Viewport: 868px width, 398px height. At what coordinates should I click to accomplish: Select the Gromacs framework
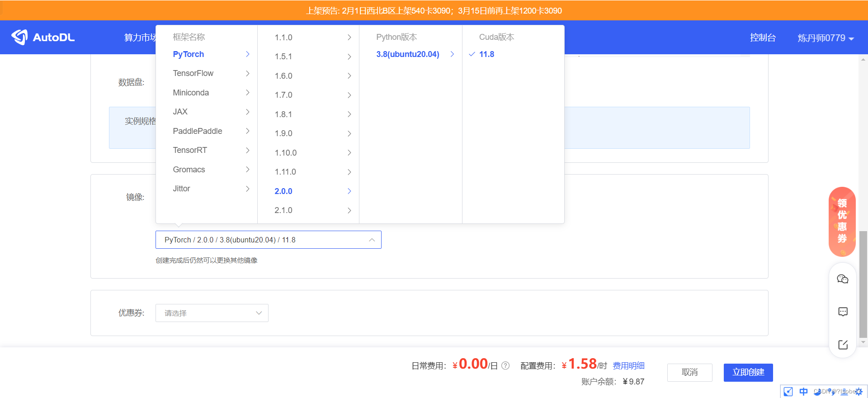207,170
